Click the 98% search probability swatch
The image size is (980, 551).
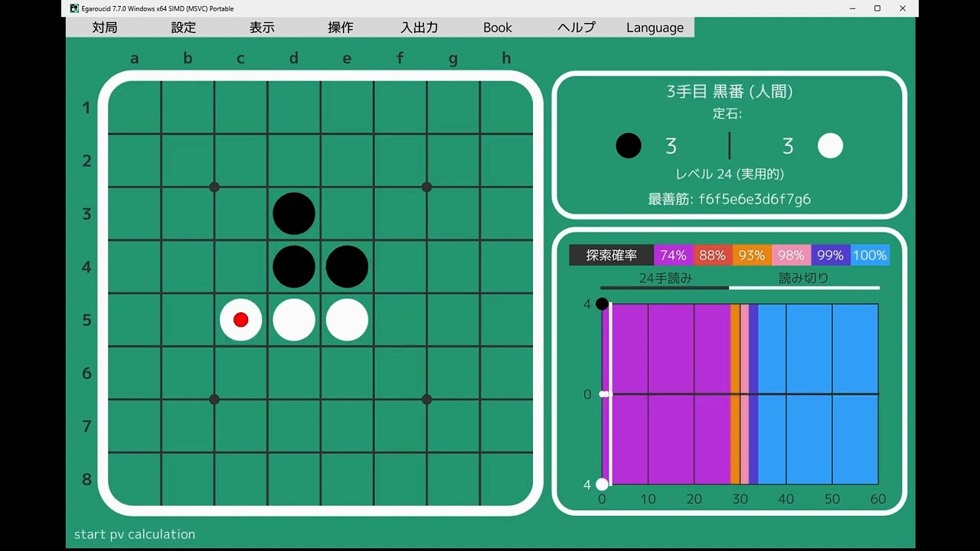[791, 256]
